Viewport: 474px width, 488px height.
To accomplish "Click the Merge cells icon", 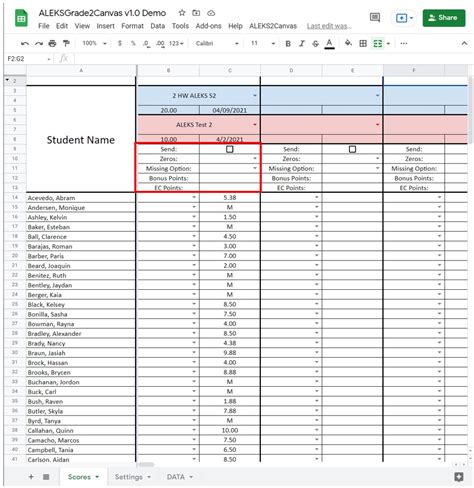I will [x=378, y=43].
